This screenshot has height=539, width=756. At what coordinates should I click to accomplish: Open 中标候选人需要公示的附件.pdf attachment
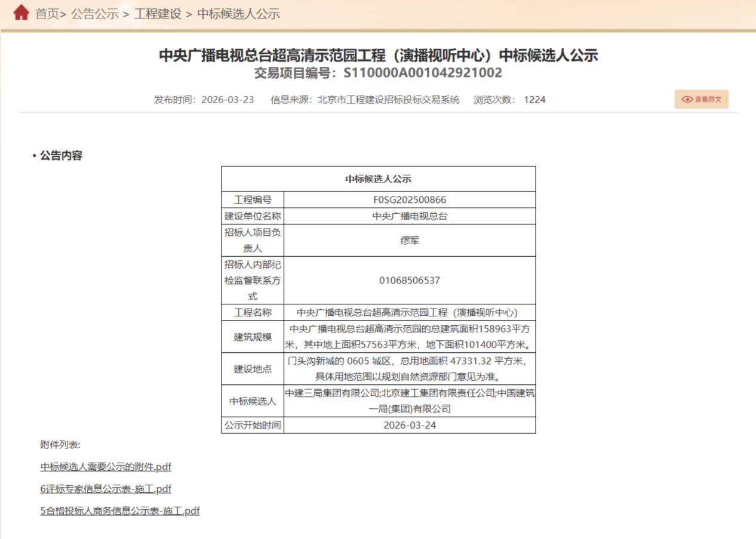(106, 467)
